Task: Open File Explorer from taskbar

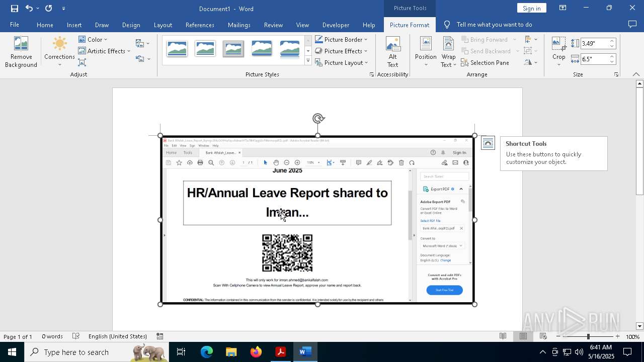Action: (x=231, y=352)
